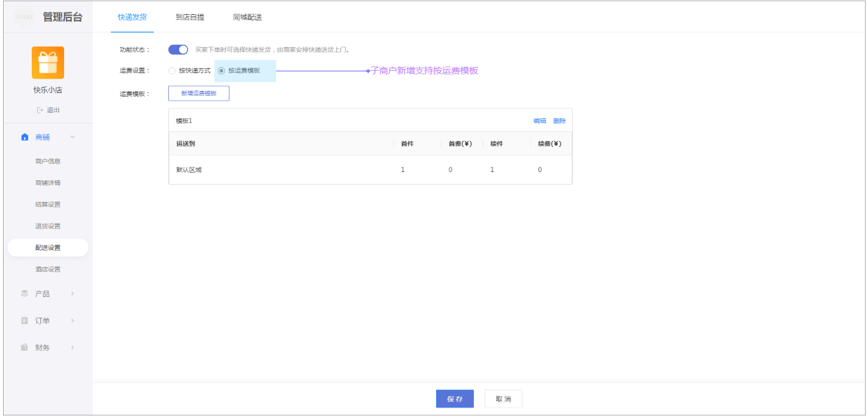
Task: Click the clipboard icon beside 订单
Action: click(x=25, y=321)
